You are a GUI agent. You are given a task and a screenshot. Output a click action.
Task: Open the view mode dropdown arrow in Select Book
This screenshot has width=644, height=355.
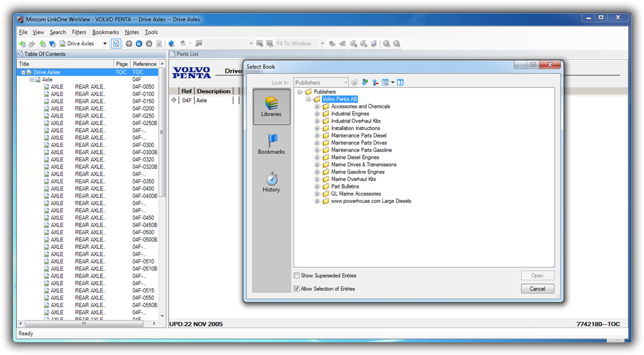pos(392,82)
